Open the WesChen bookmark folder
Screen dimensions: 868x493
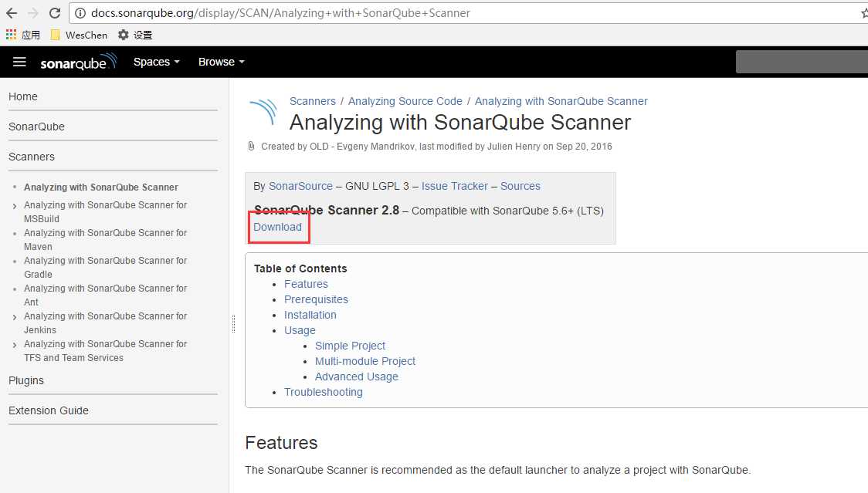(x=80, y=35)
